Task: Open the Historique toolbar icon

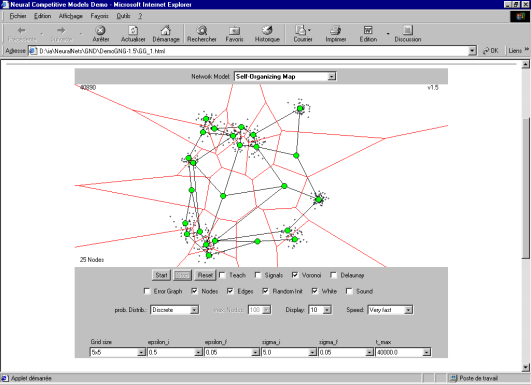Action: coord(267,31)
